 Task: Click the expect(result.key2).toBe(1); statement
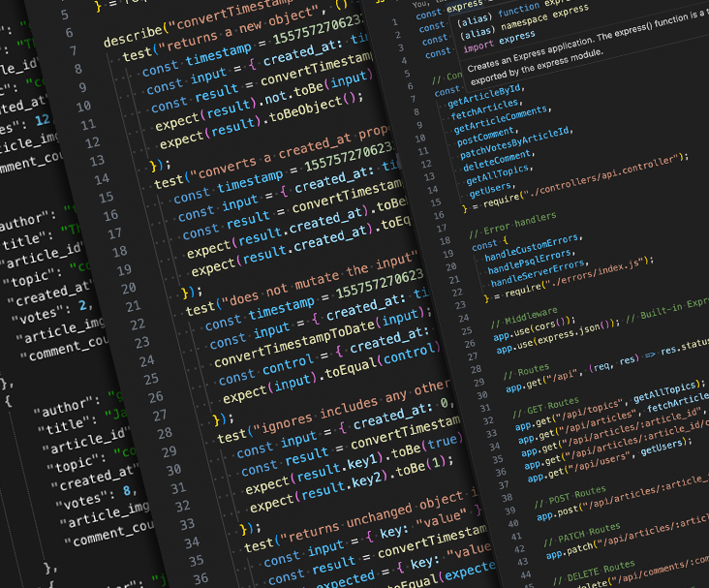352,482
